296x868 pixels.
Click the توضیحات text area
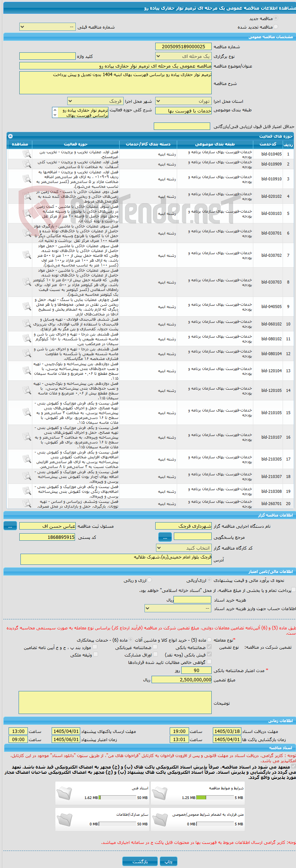pos(115,702)
